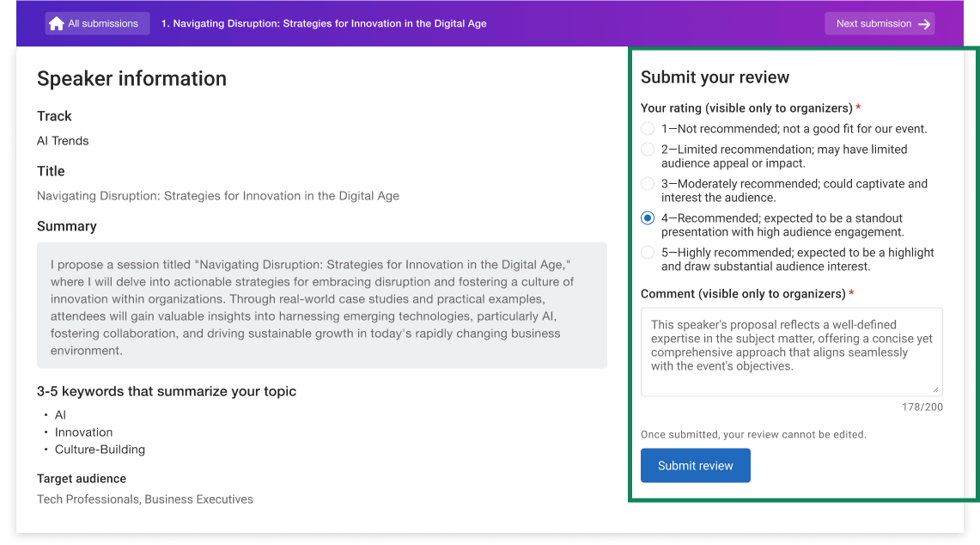Select rating 1—Not recommended
980x545 pixels.
pyautogui.click(x=648, y=129)
